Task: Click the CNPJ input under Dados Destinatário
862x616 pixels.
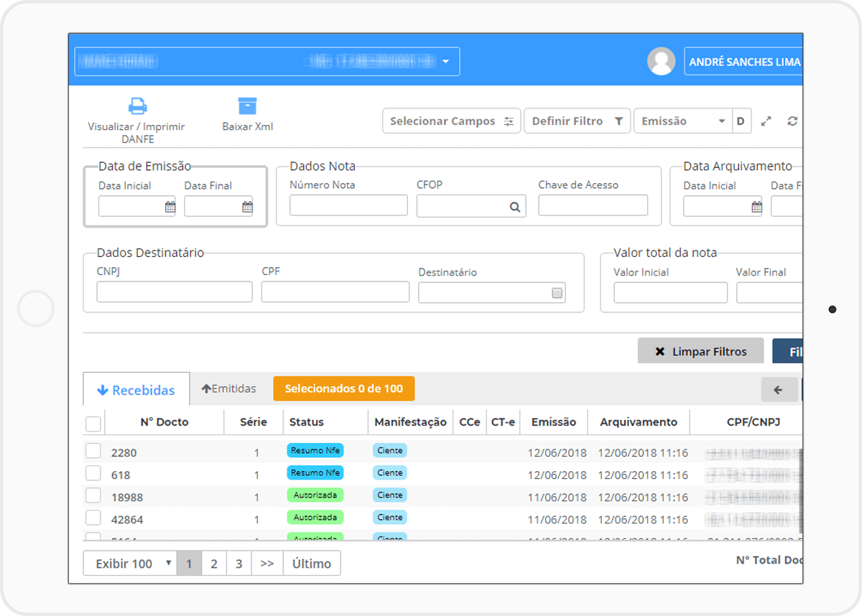Action: [x=175, y=292]
